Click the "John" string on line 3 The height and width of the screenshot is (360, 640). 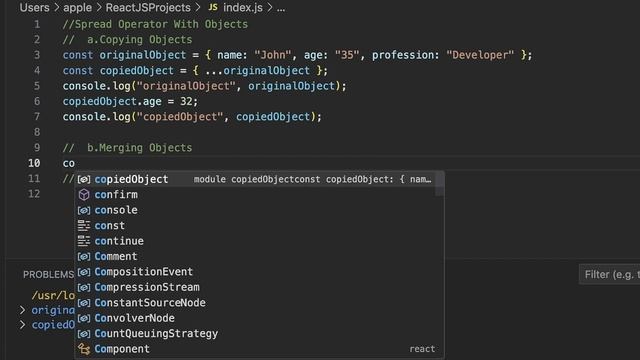point(273,55)
